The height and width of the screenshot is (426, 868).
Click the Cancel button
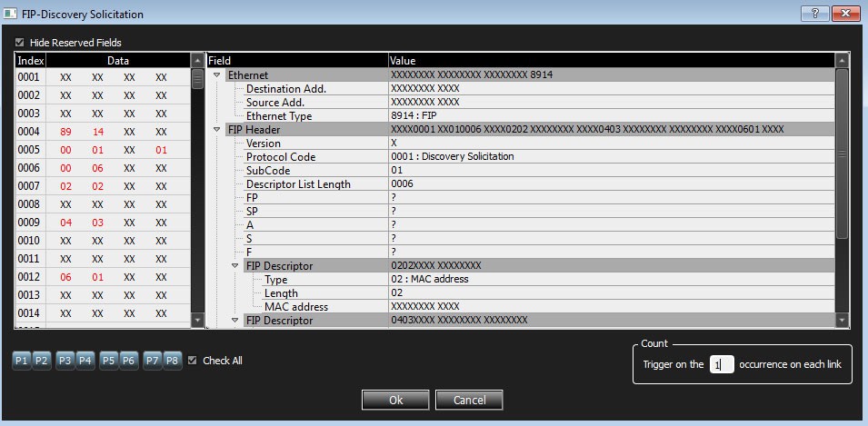pyautogui.click(x=469, y=400)
